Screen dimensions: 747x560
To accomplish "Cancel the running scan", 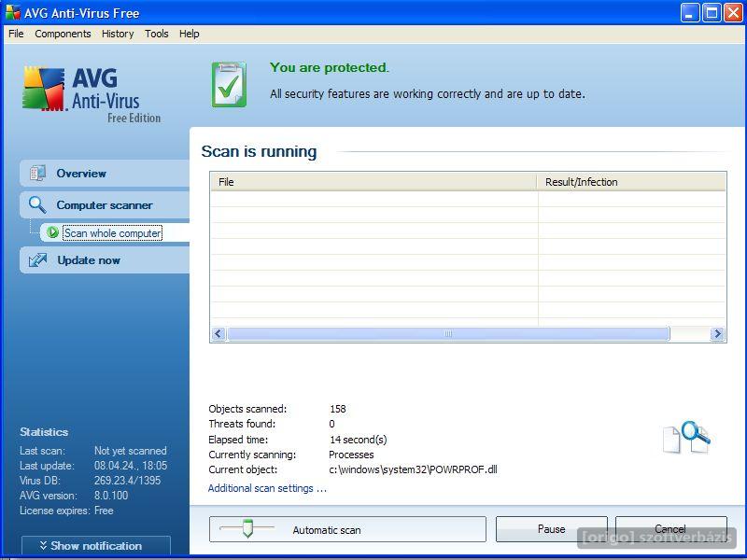I will click(670, 529).
